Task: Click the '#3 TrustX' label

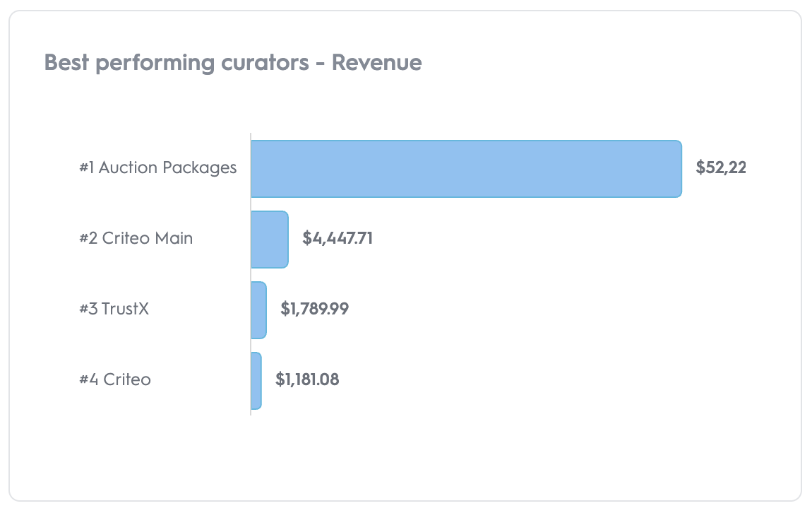Action: (x=114, y=309)
